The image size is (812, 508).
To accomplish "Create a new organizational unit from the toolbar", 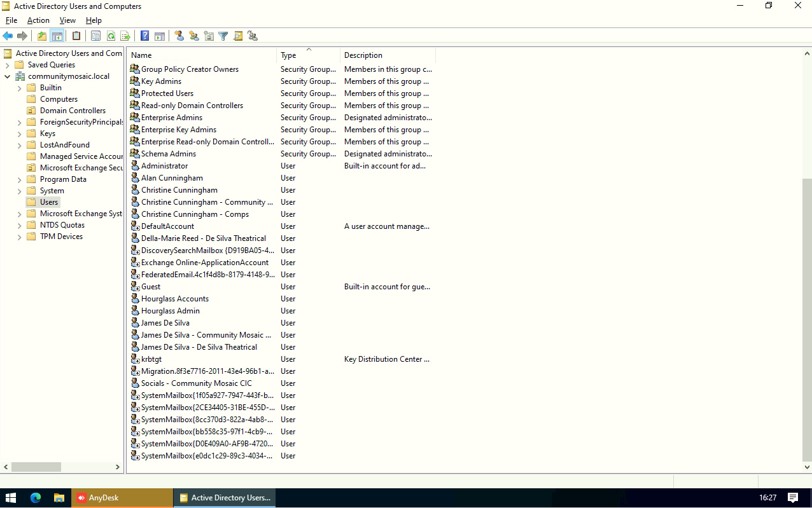I will (209, 36).
